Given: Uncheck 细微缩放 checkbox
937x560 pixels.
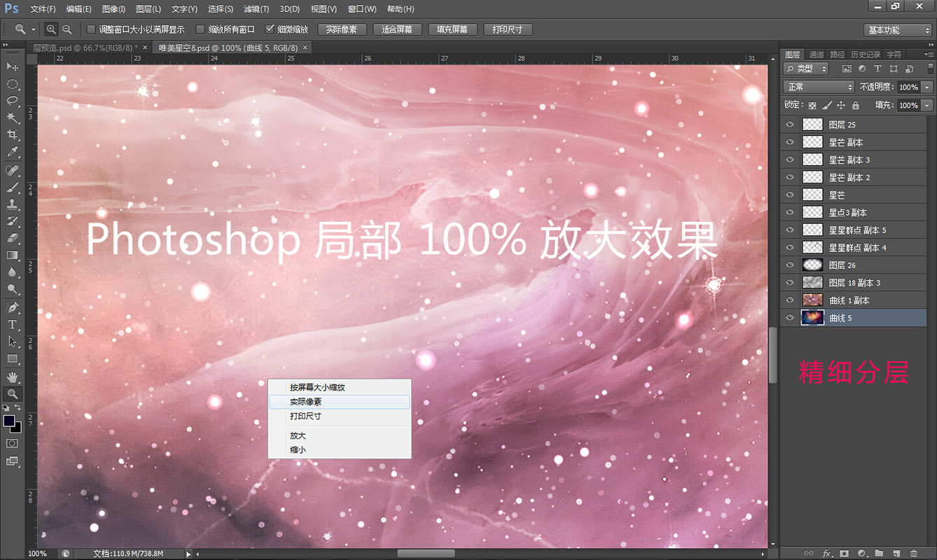Looking at the screenshot, I should click(270, 29).
